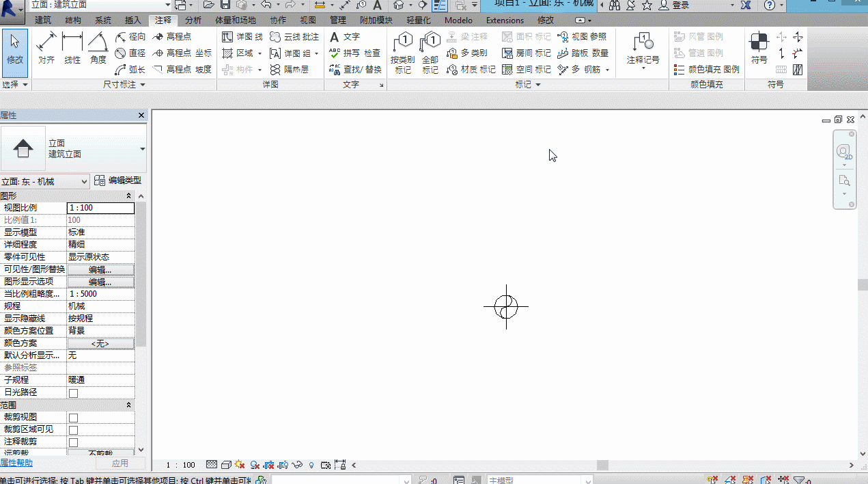868x484 pixels.
Task: Open 查找/替换 find and replace
Action: pos(355,70)
